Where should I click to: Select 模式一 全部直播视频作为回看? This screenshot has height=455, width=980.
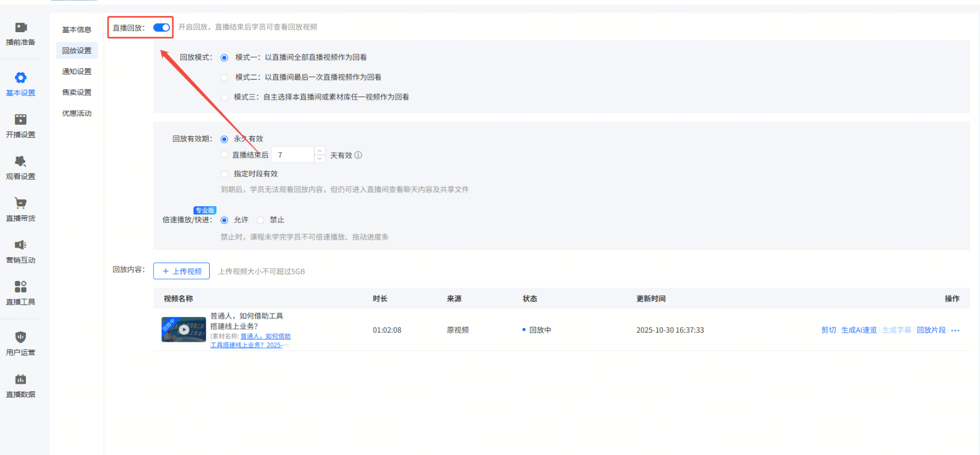click(225, 57)
